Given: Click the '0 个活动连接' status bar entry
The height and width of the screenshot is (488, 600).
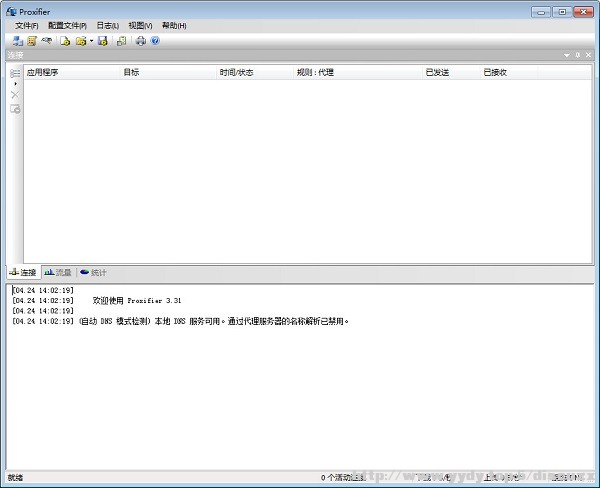Looking at the screenshot, I should click(x=343, y=478).
